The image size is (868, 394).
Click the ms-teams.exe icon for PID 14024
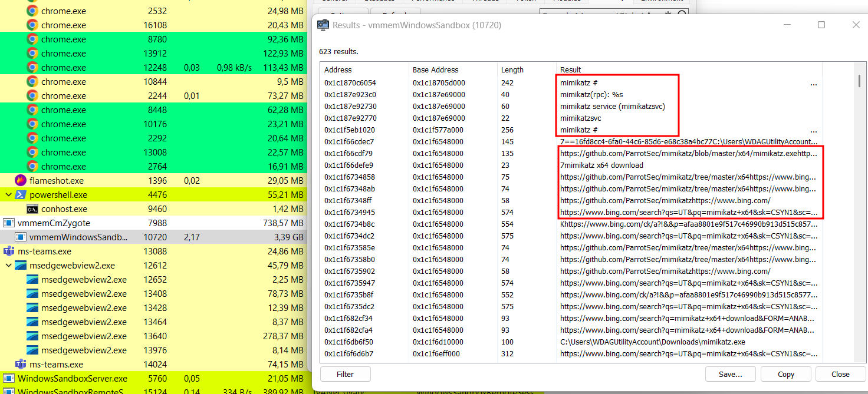click(x=21, y=365)
